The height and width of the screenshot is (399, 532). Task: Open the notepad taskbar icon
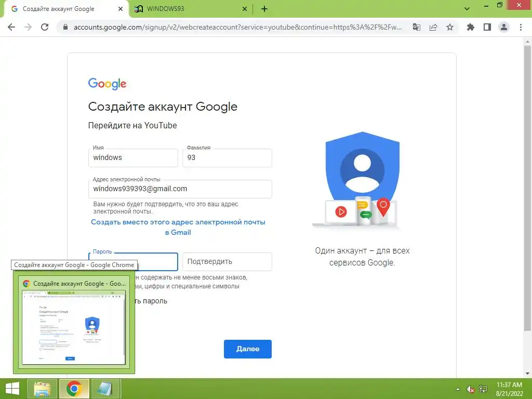coord(104,389)
